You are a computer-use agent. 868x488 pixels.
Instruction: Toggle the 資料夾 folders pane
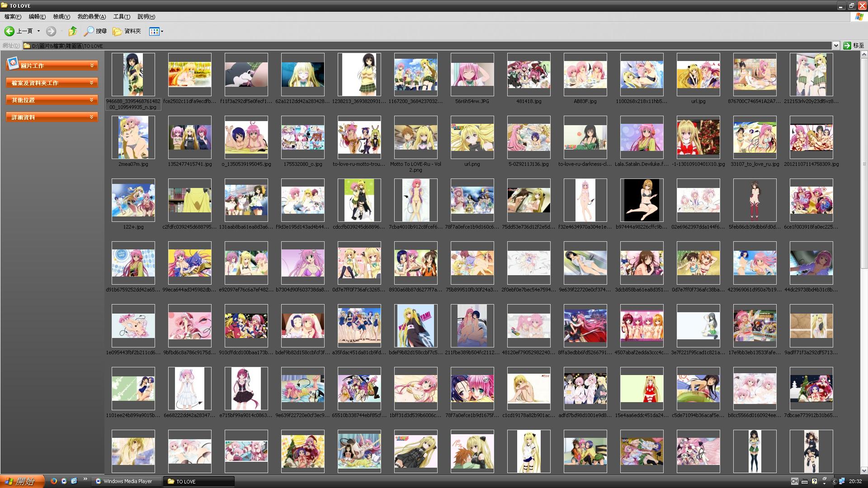(127, 31)
